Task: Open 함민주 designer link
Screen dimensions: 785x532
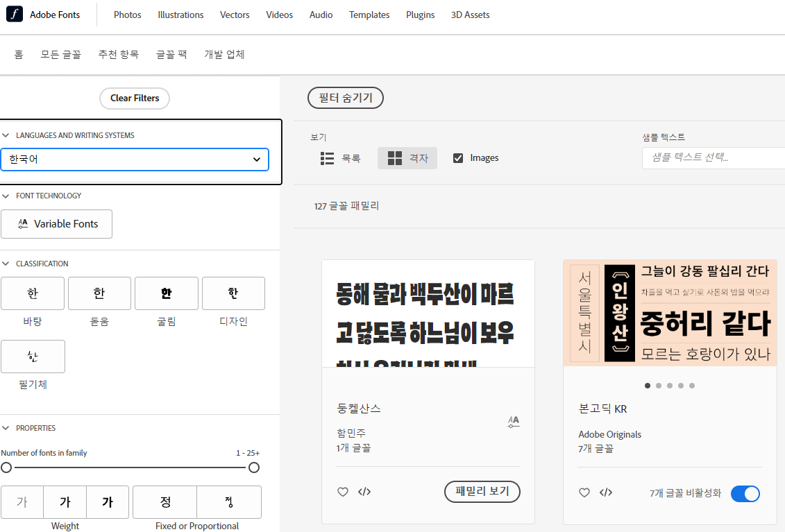Action: point(351,432)
